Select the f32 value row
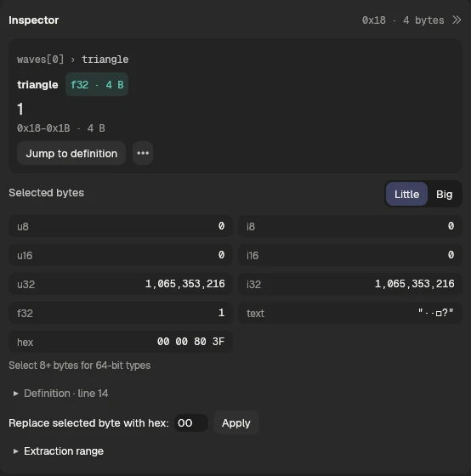Screen dimensions: 471x476 click(x=121, y=313)
